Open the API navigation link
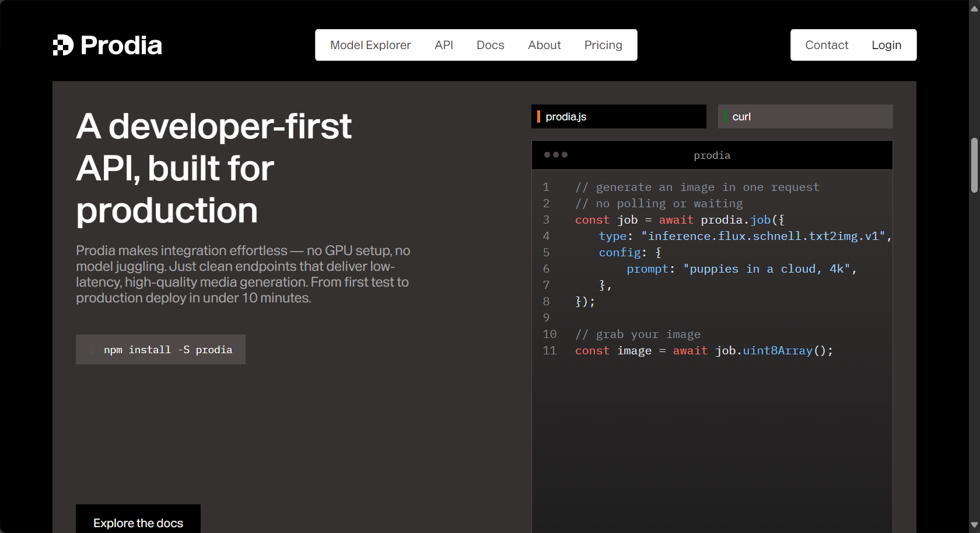 click(x=444, y=45)
